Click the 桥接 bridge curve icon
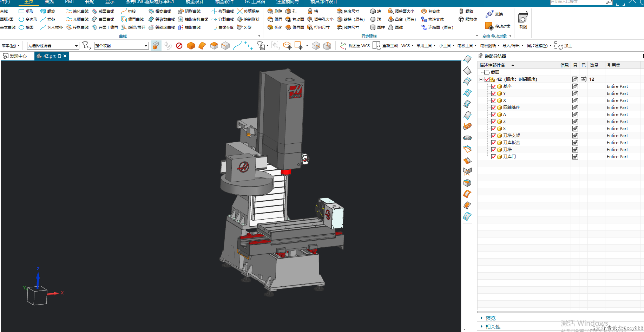644x332 pixels. point(124,11)
